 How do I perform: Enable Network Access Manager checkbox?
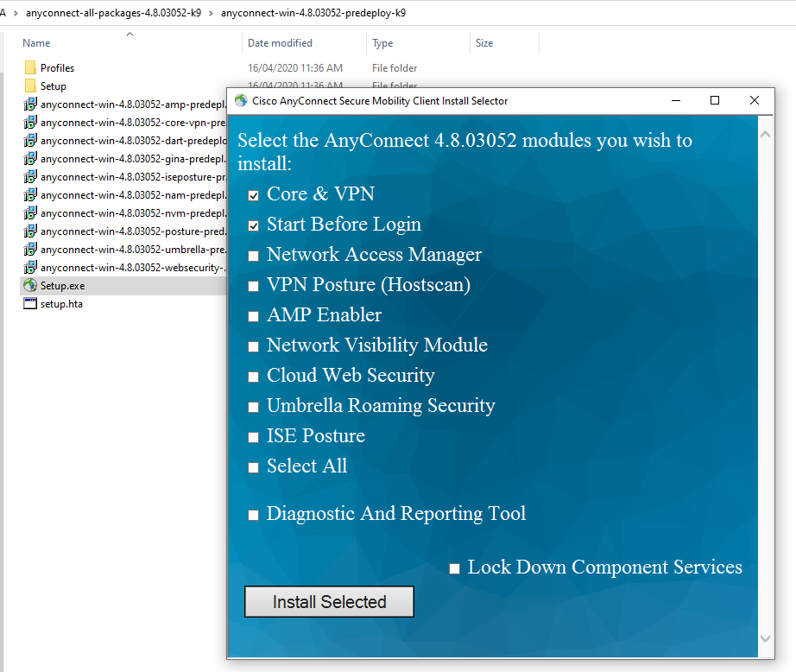click(x=253, y=256)
